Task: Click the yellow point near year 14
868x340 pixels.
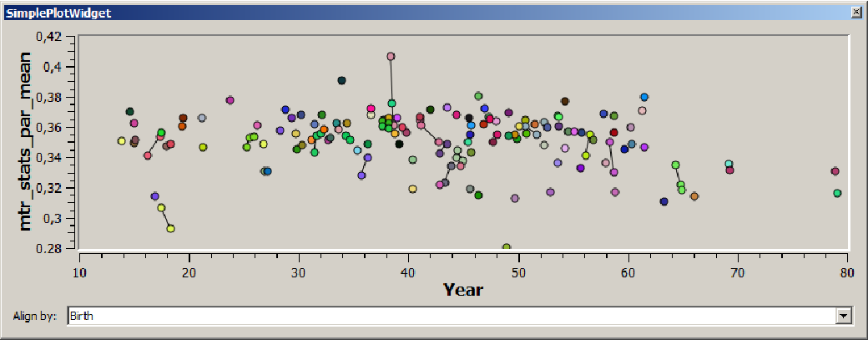Action: point(122,141)
